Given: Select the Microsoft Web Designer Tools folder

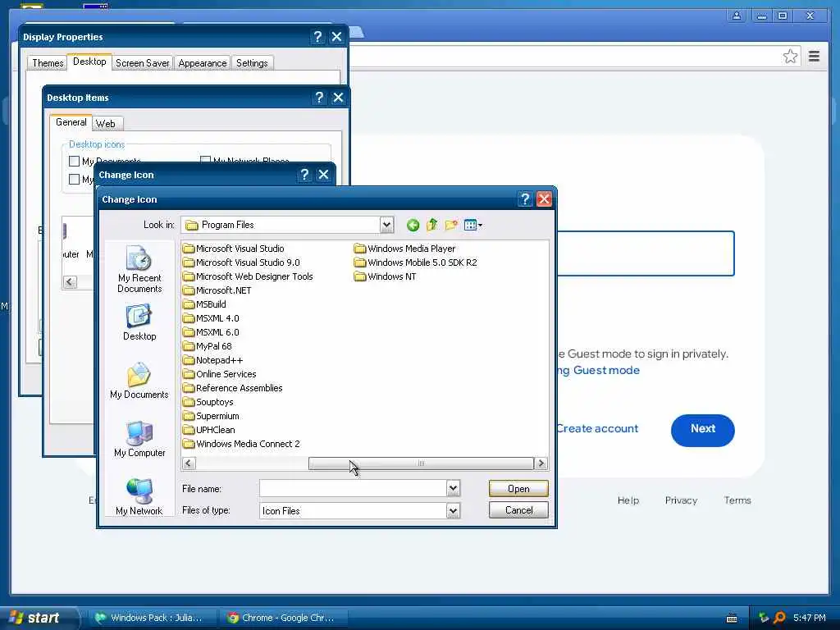Looking at the screenshot, I should pyautogui.click(x=248, y=276).
